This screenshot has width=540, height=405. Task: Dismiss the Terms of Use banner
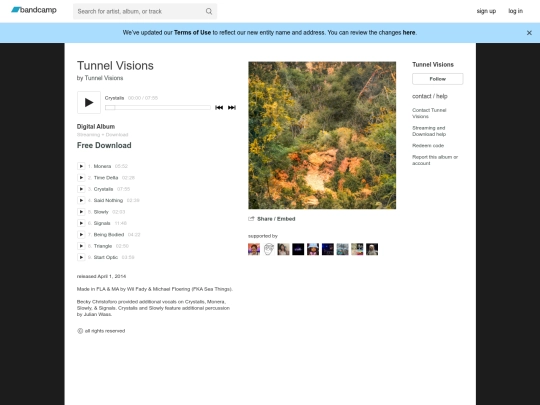point(529,33)
